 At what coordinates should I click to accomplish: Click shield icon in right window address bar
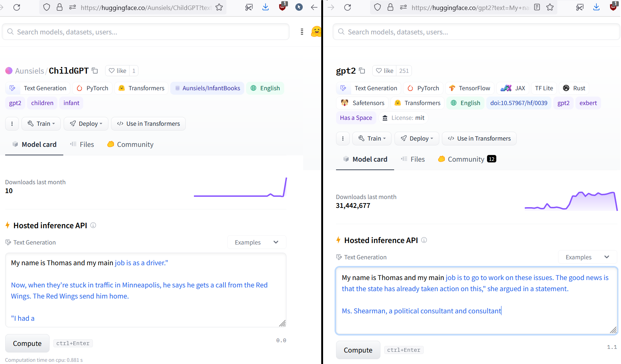377,7
